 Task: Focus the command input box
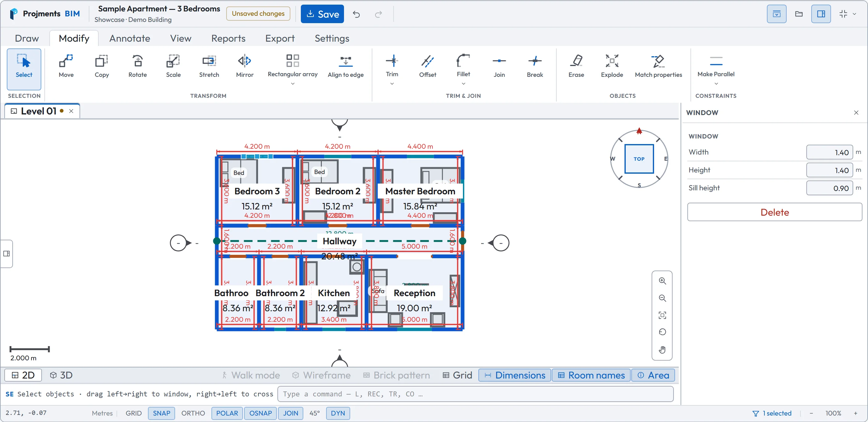(475, 394)
